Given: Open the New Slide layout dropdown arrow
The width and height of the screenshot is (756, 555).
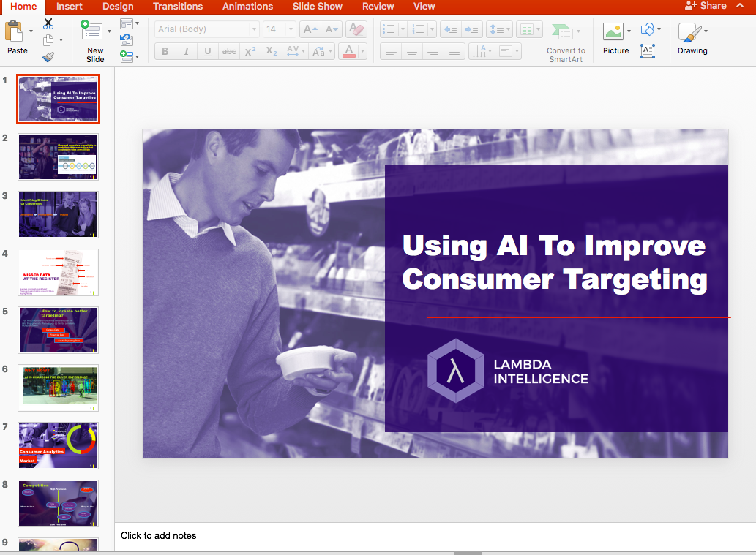Looking at the screenshot, I should [110, 31].
